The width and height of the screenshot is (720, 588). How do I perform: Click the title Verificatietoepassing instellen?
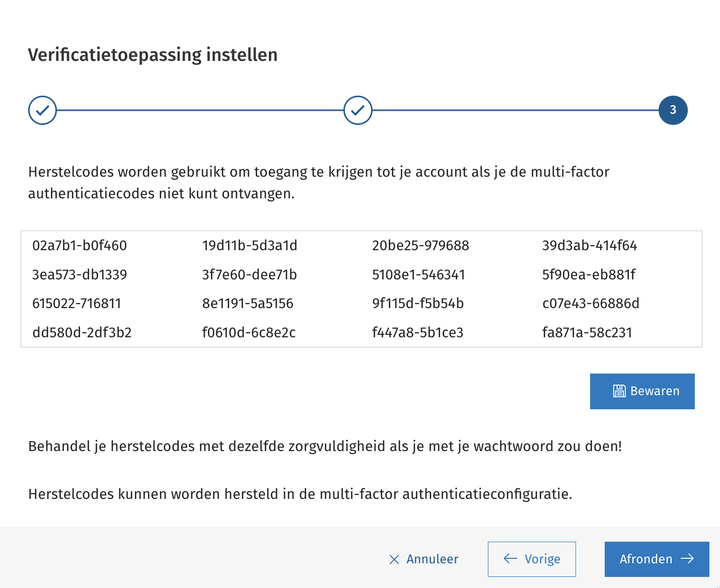pos(153,54)
